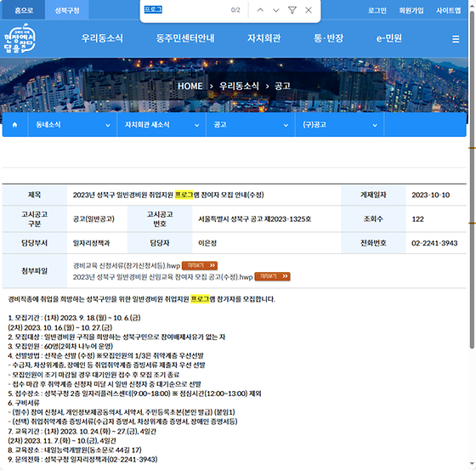
Task: Download 경비교육 신청서류(참가신청서등).hwp attachment
Action: pos(127,266)
